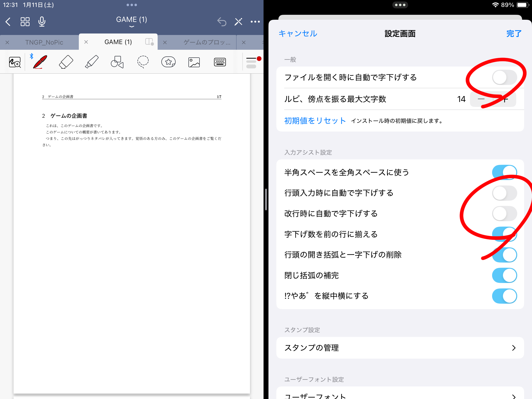Open the shapes tool
The width and height of the screenshot is (532, 399).
(x=117, y=62)
